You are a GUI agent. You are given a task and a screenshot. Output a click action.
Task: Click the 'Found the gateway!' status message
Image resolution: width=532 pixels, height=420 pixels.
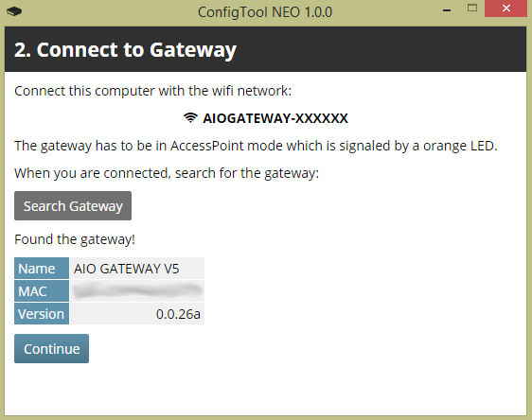[75, 239]
